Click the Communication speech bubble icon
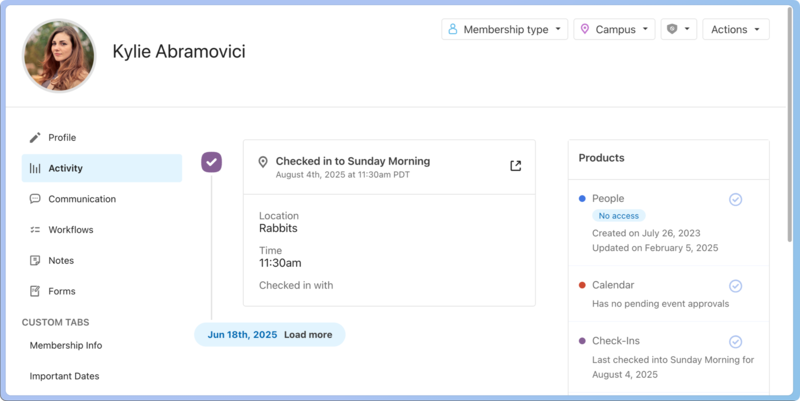 (x=35, y=199)
